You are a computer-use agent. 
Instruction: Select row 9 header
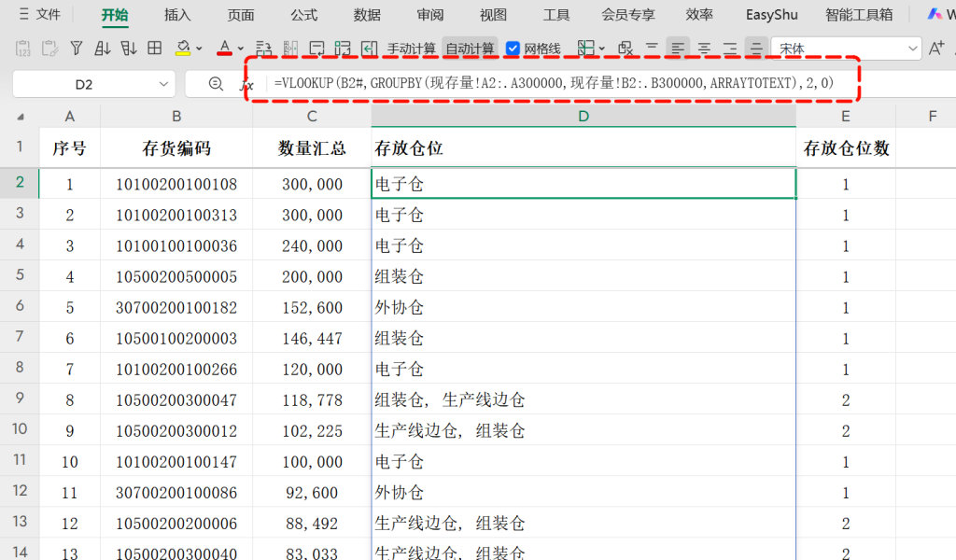point(20,399)
